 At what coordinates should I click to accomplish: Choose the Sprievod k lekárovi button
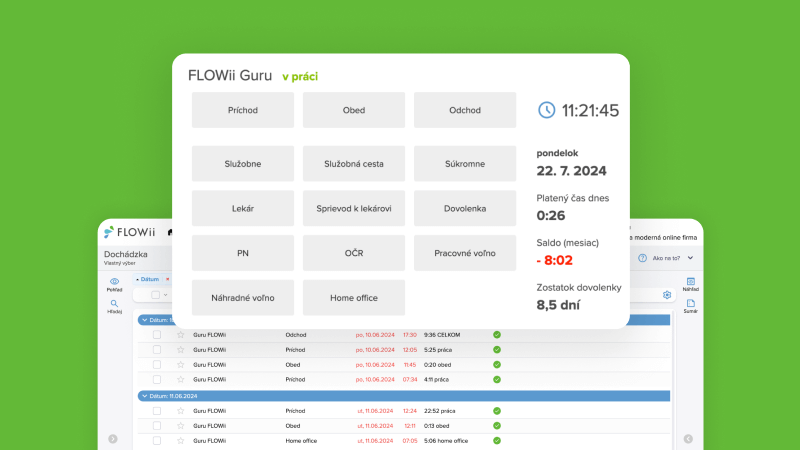tap(354, 208)
